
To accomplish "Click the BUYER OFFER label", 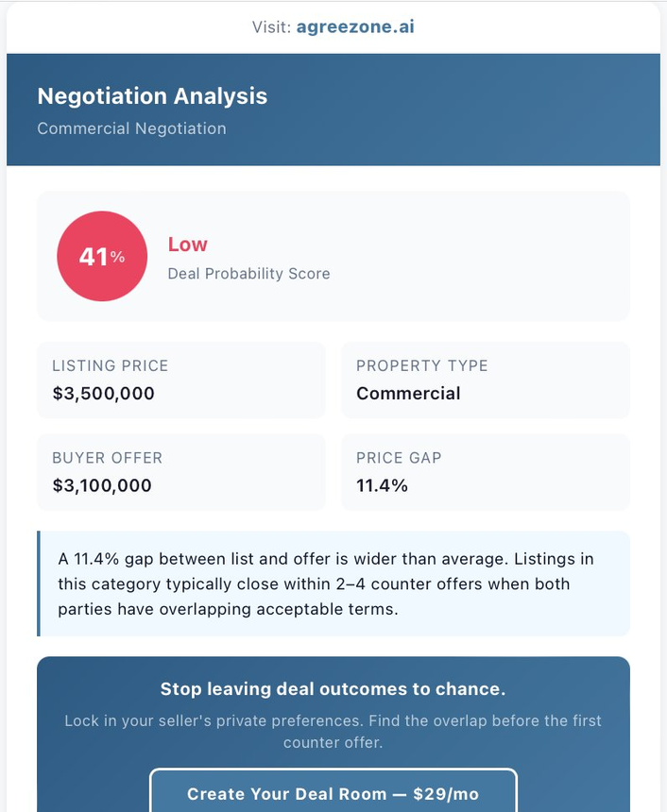I will click(x=107, y=458).
